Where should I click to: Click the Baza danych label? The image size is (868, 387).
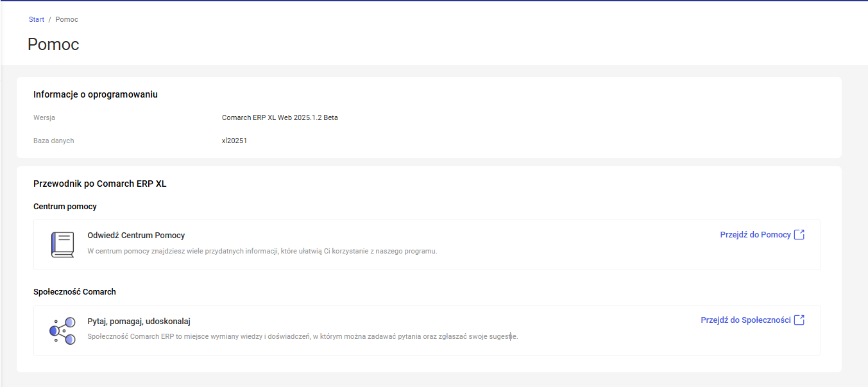point(53,141)
